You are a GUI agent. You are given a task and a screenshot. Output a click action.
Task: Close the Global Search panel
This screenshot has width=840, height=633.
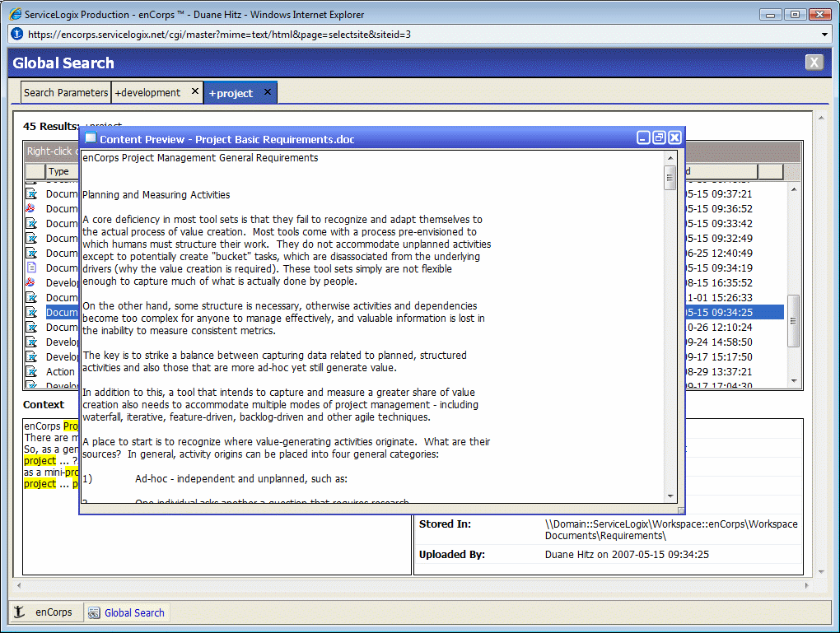point(814,63)
